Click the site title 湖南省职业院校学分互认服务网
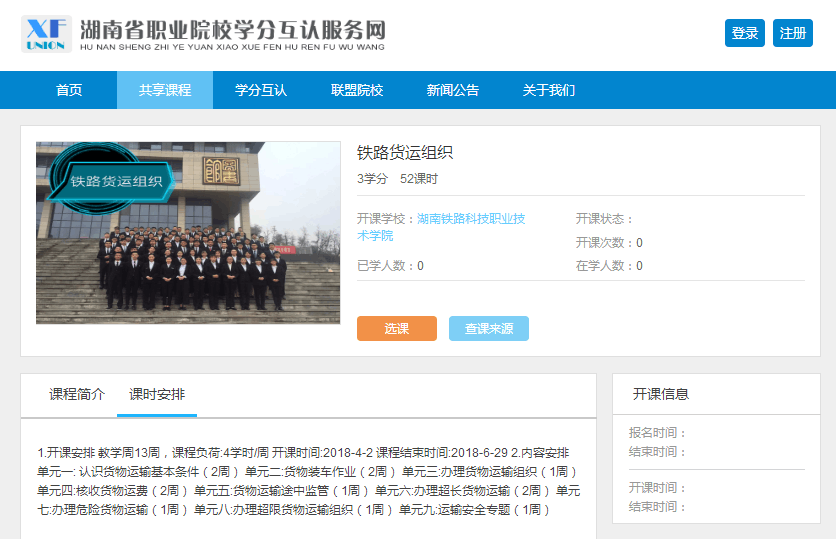The width and height of the screenshot is (836, 539). tap(232, 30)
